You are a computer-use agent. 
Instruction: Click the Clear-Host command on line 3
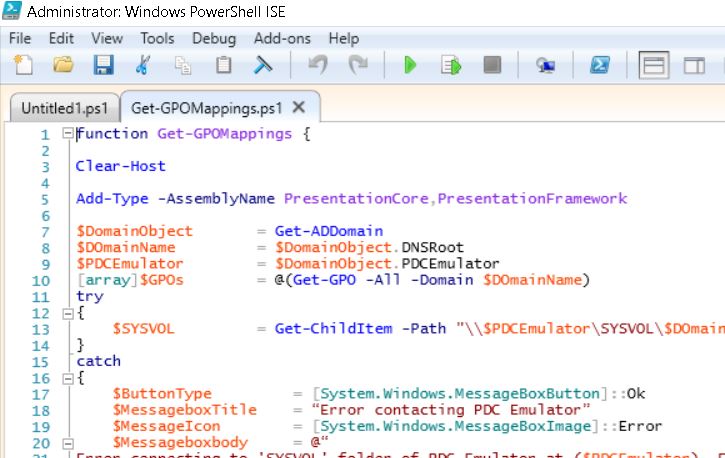click(x=121, y=166)
